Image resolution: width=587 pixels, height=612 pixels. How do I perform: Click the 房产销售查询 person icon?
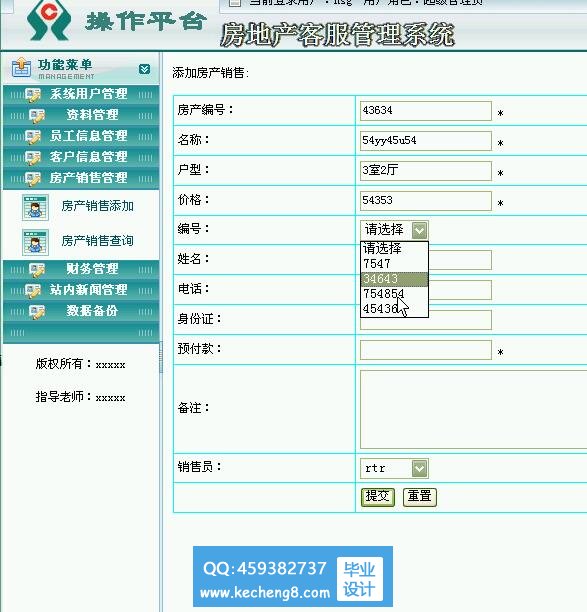point(35,242)
